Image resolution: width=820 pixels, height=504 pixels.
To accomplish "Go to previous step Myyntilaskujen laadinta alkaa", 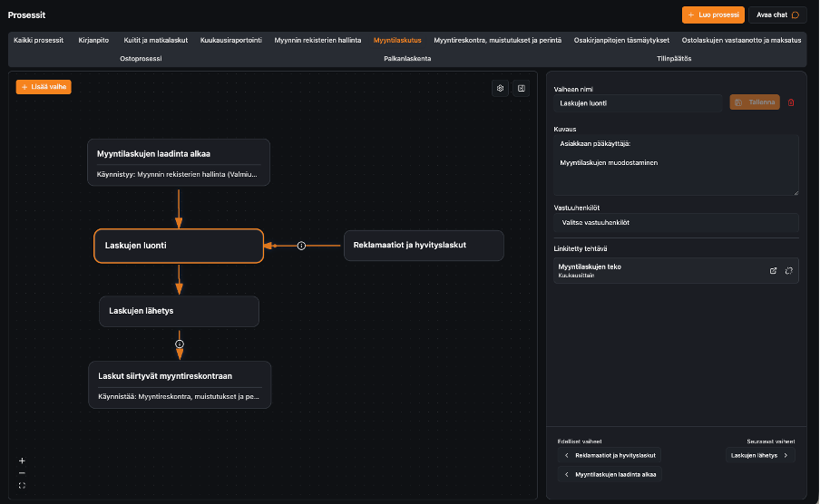I will (x=610, y=474).
